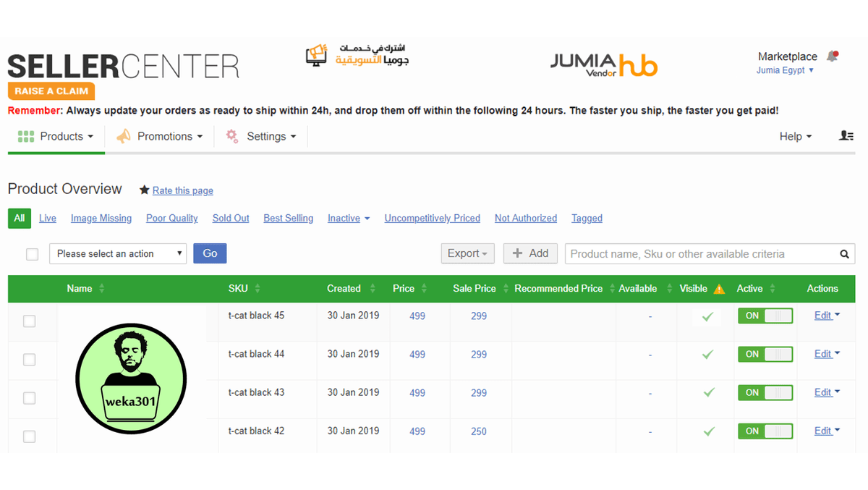868x490 pixels.
Task: Open Edit dropdown for t-cat black 42
Action: 827,431
